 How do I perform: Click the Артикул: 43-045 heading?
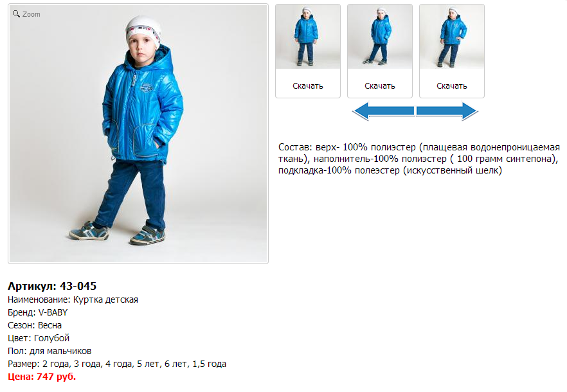[x=52, y=286]
